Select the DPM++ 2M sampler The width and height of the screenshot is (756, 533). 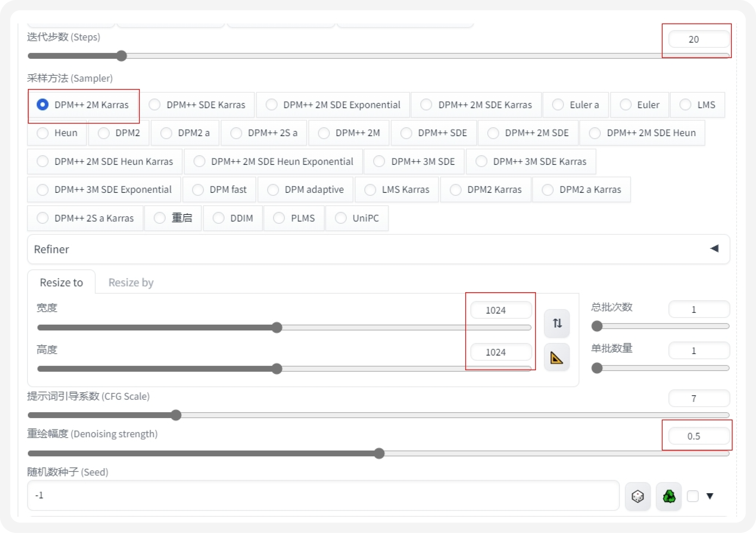(349, 133)
